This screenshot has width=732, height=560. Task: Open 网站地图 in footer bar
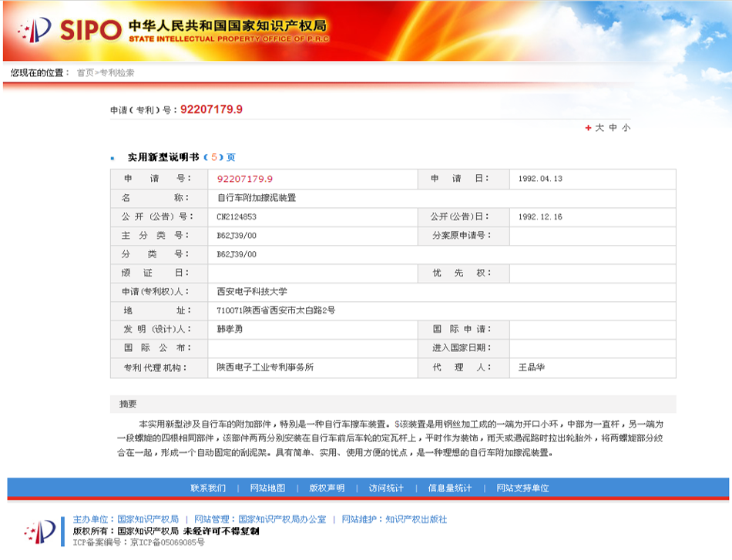[267, 488]
